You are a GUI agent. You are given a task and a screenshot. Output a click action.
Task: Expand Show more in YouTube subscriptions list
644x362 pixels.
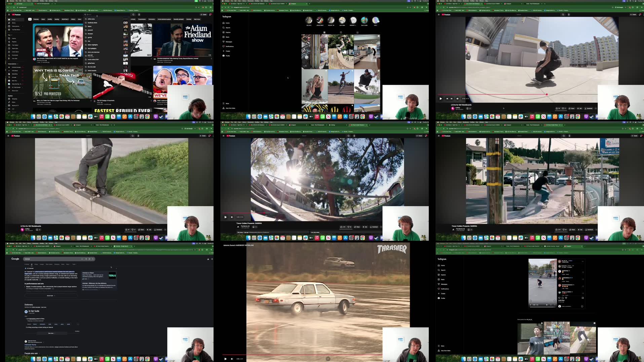[x=14, y=91]
